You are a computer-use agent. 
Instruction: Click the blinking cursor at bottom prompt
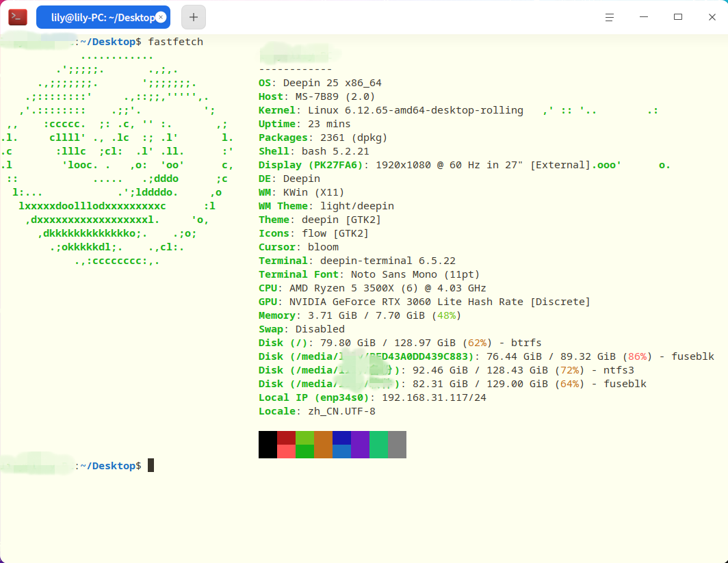[x=151, y=466]
